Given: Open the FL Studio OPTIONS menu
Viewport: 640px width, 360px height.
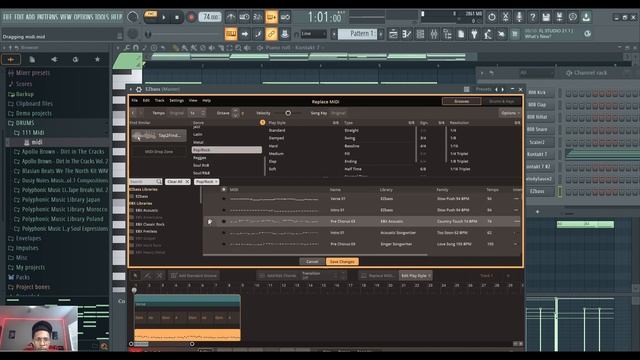Looking at the screenshot, I should pos(83,17).
